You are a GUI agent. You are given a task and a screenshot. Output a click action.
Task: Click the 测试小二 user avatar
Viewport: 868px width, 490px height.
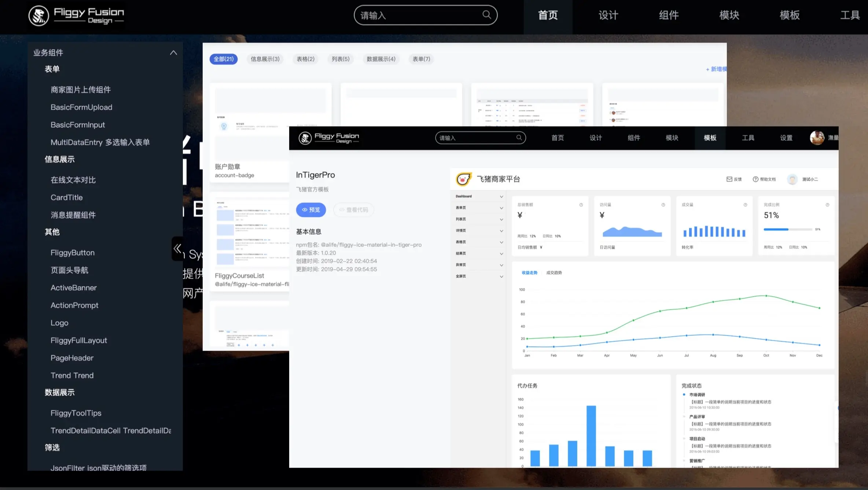(x=792, y=179)
